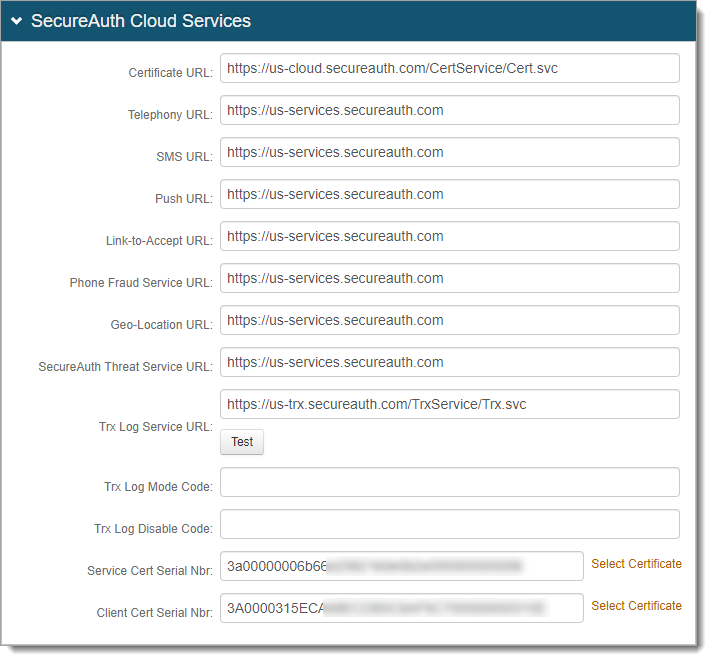This screenshot has width=712, height=661.
Task: Collapse the SecureAuth Cloud Services section chevron
Action: pyautogui.click(x=17, y=21)
